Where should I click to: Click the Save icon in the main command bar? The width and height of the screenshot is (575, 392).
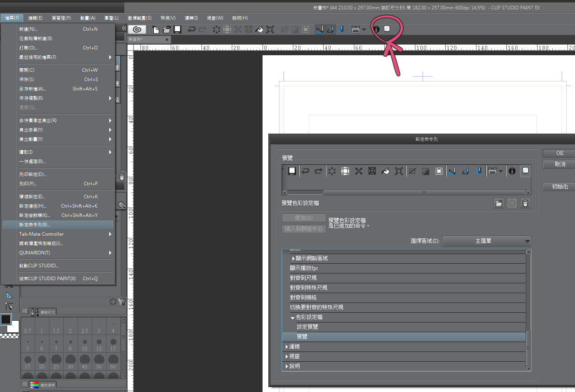point(177,29)
